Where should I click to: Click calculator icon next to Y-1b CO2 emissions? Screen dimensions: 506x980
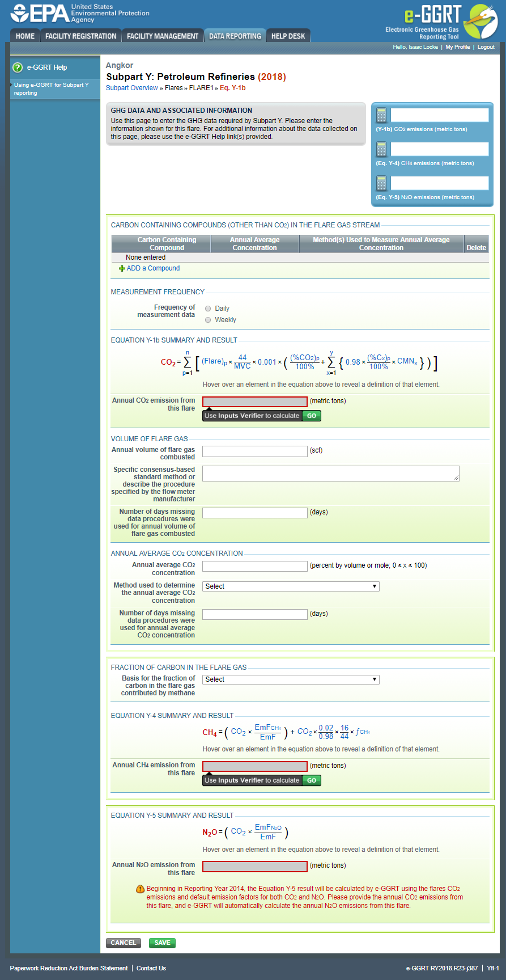tap(381, 115)
